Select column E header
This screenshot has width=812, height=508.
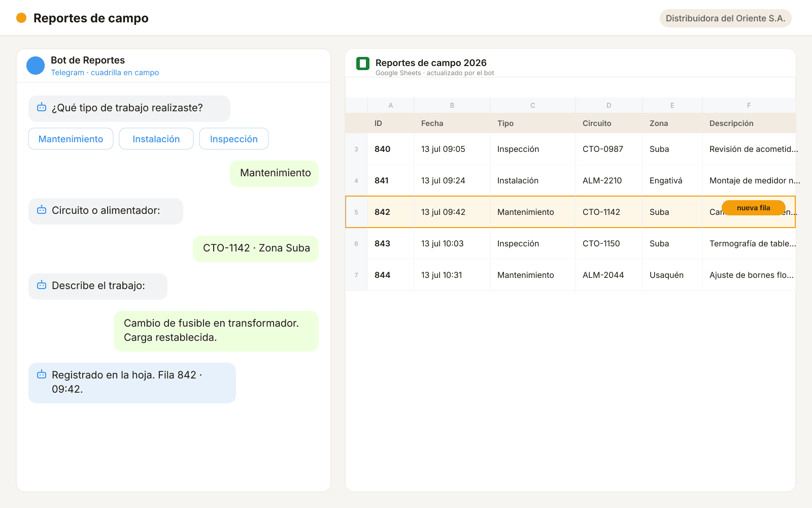672,105
